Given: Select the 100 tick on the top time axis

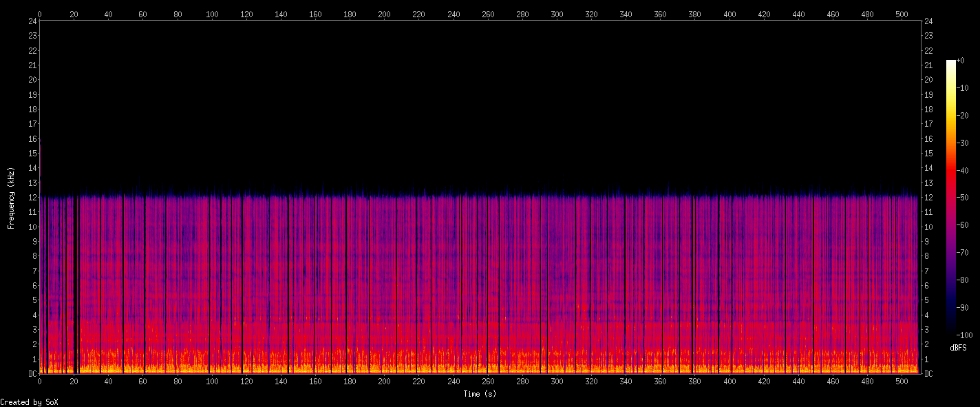Looking at the screenshot, I should tap(212, 13).
